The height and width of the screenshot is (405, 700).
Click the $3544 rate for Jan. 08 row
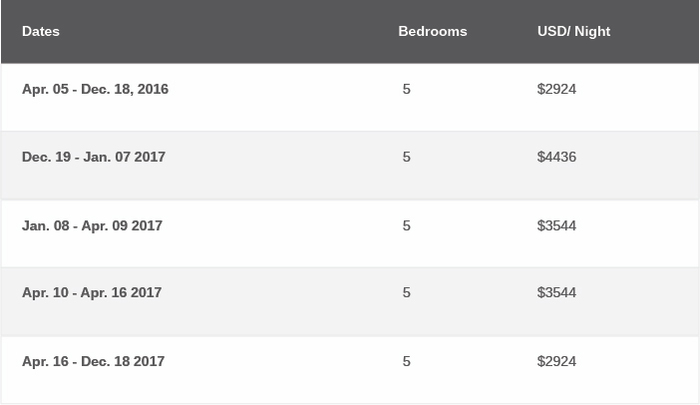(x=557, y=225)
